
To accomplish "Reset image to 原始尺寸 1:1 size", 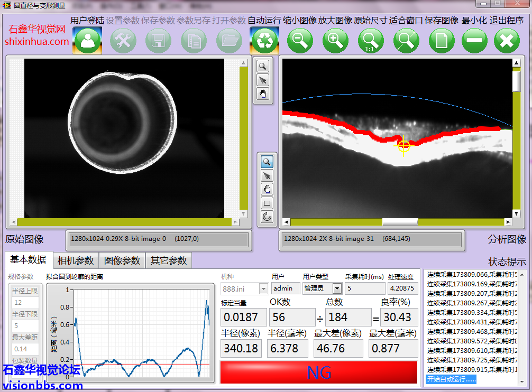I will pyautogui.click(x=371, y=41).
